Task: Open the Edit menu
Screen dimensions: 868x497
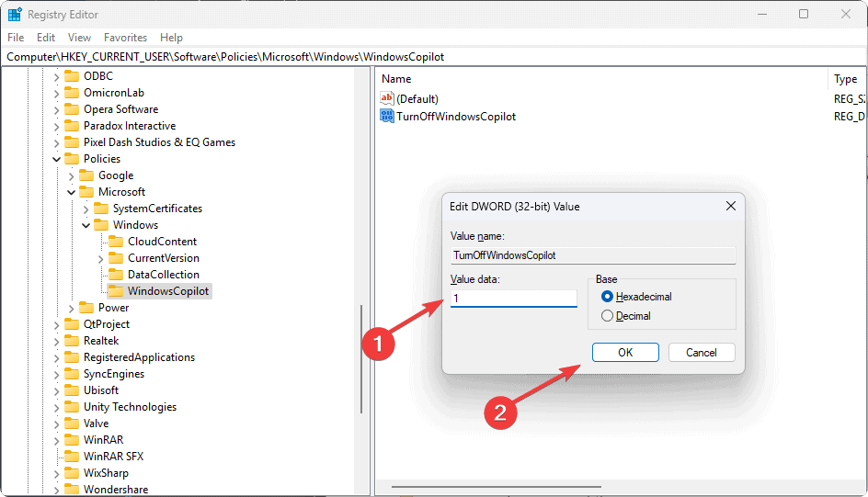Action: (46, 38)
